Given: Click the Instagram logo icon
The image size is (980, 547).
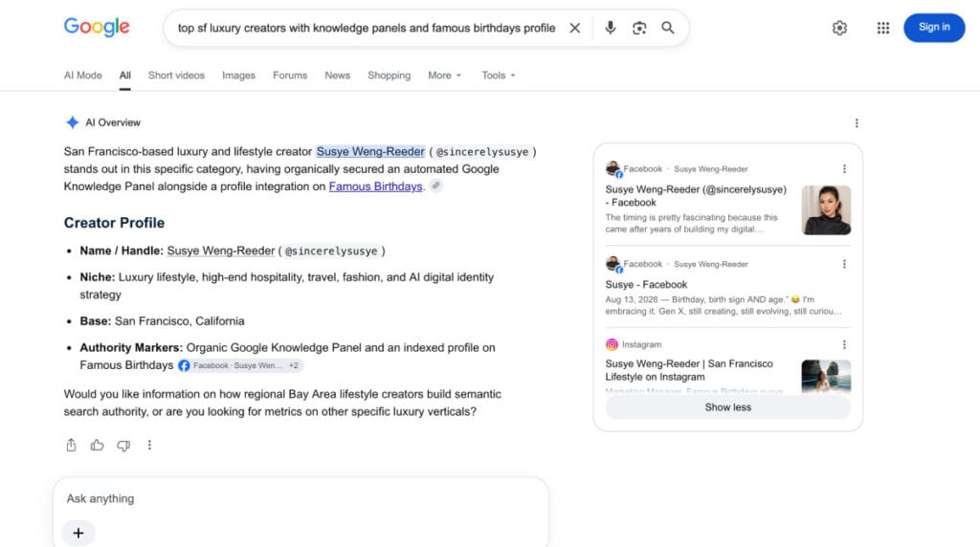Looking at the screenshot, I should pyautogui.click(x=612, y=344).
